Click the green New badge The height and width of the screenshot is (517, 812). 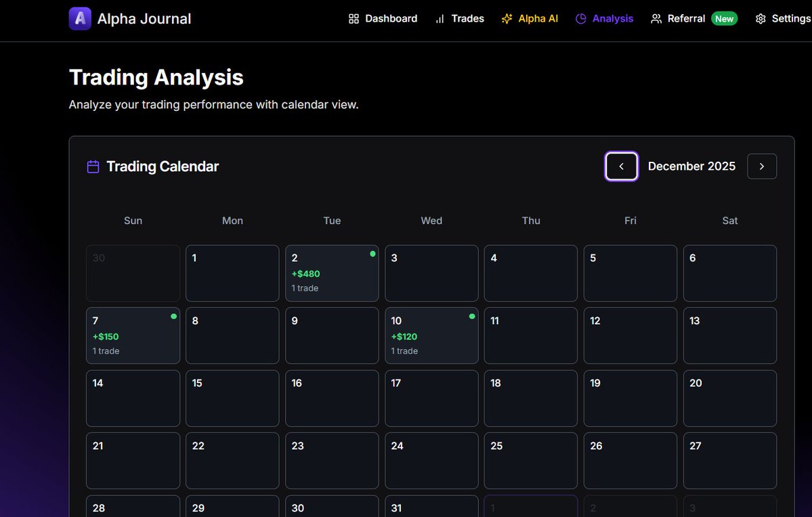point(724,19)
